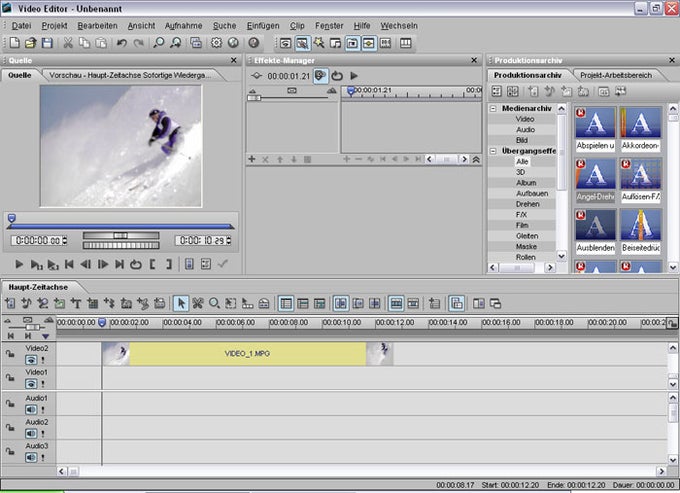
Task: Click the down triangle marker under timeline zoom
Action: [x=45, y=336]
